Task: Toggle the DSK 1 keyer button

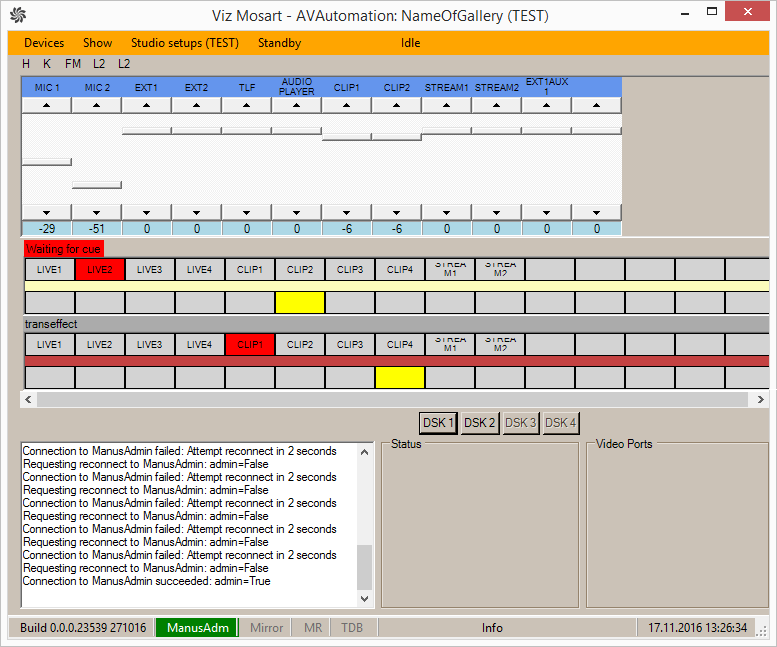Action: 437,423
